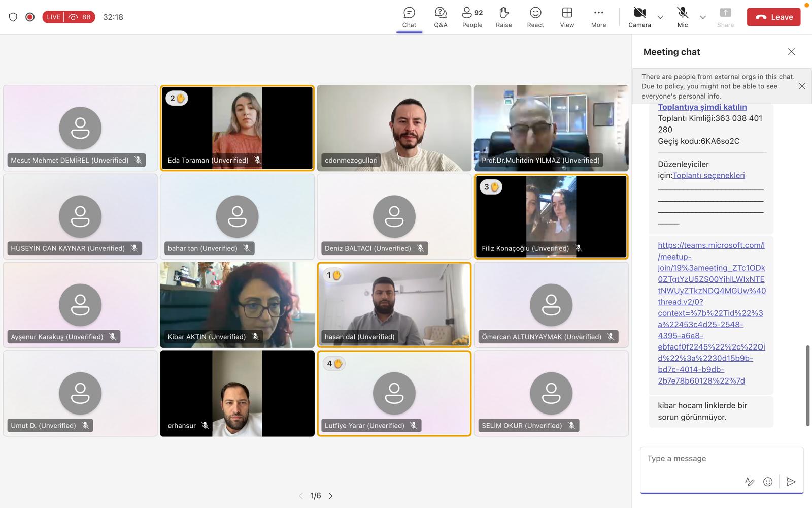Expand Camera device options arrow

[x=660, y=17]
